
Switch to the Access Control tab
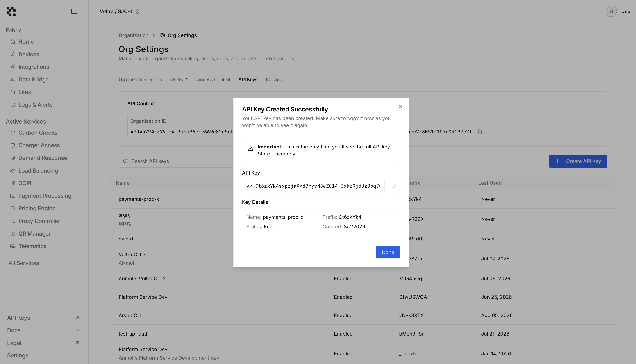213,80
